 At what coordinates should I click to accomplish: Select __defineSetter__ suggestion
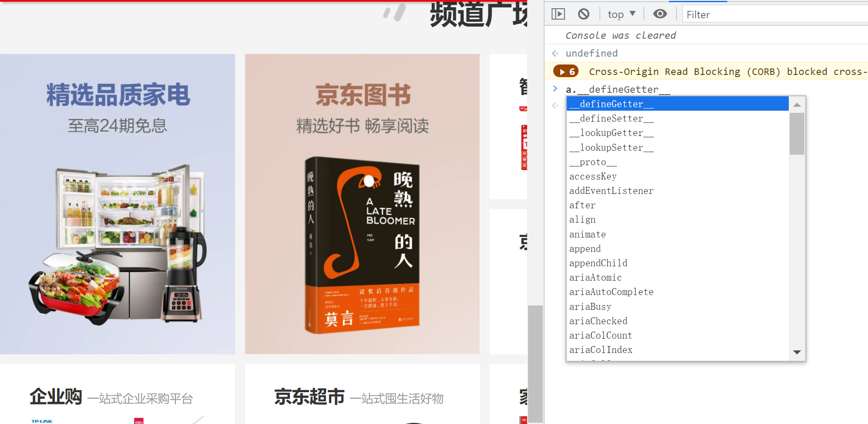click(x=677, y=118)
